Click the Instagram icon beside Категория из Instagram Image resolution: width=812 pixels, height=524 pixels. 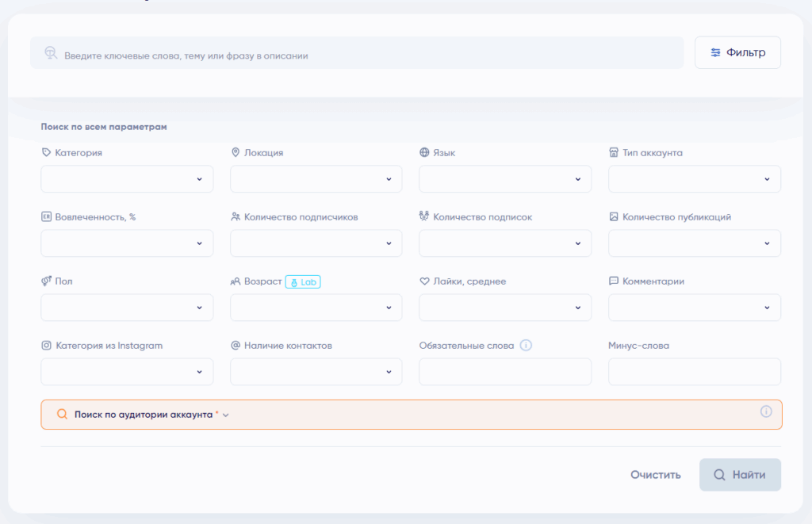pyautogui.click(x=46, y=346)
